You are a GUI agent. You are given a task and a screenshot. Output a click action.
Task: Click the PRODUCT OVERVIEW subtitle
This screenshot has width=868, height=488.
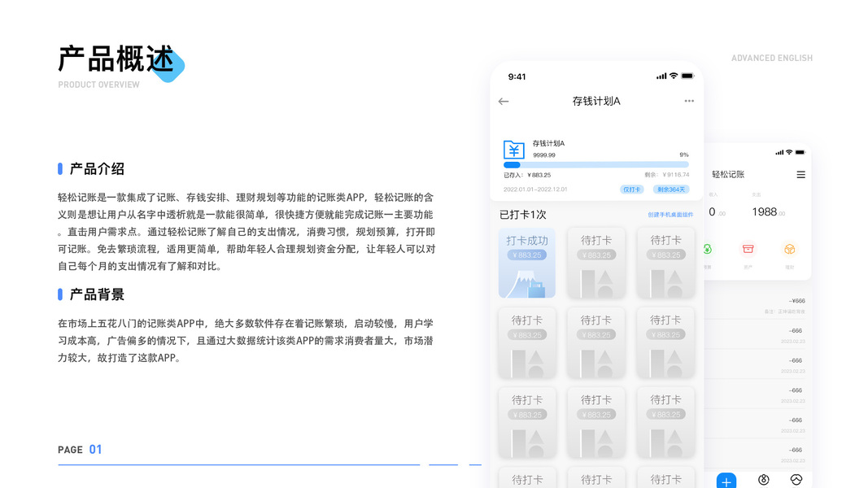pos(98,85)
